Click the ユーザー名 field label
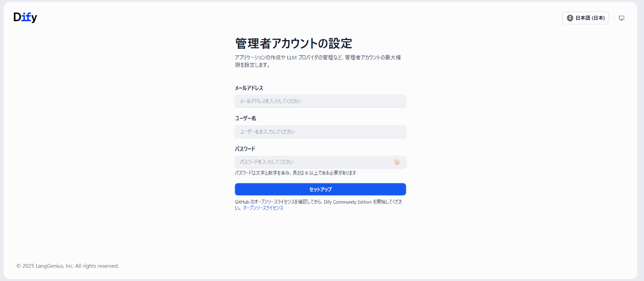Viewport: 644px width, 281px height. 246,118
